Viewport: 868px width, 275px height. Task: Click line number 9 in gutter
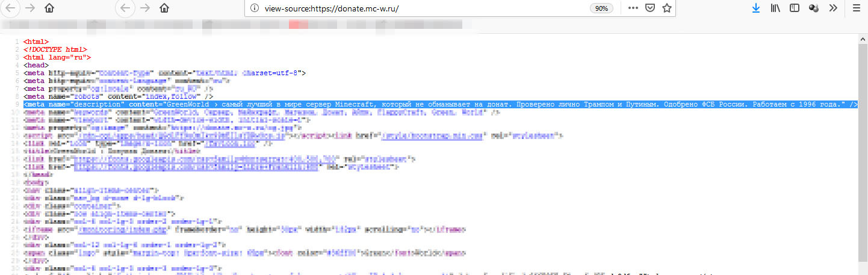[x=17, y=104]
